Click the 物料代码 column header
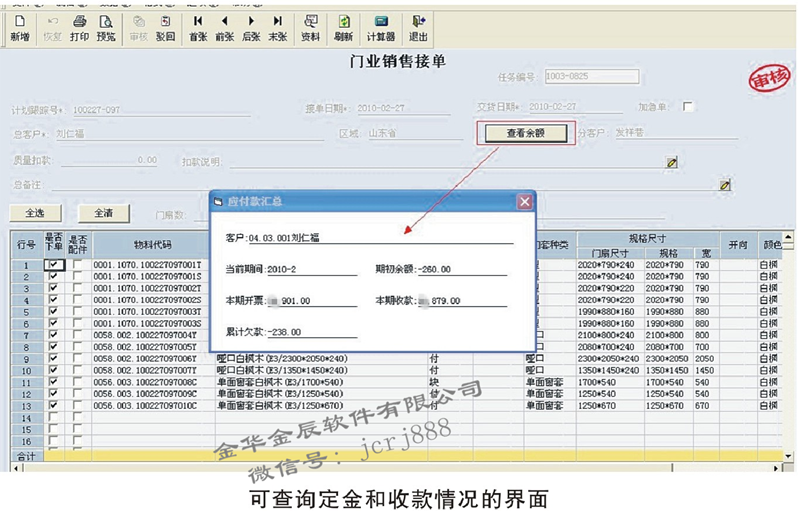Image resolution: width=800 pixels, height=511 pixels. [x=152, y=244]
